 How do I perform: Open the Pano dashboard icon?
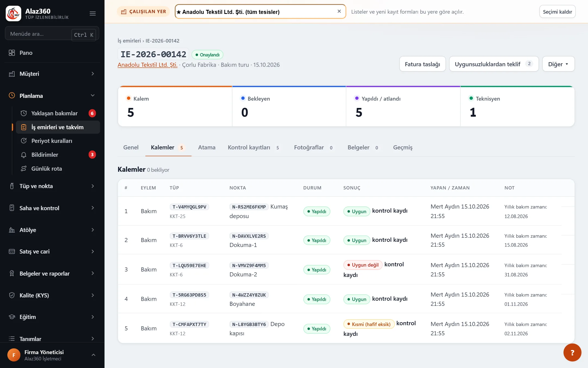tap(12, 53)
